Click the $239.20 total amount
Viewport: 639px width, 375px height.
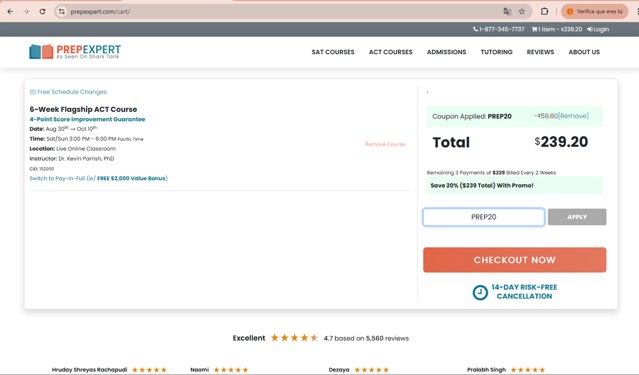[x=561, y=142]
